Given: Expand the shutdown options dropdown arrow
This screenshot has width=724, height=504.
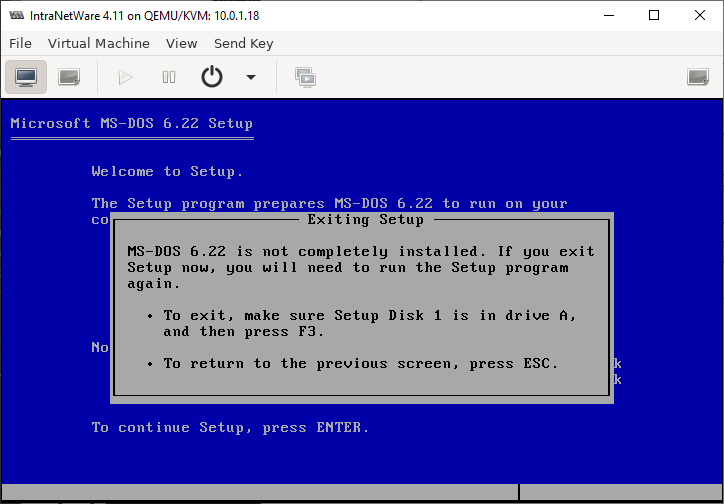Looking at the screenshot, I should click(251, 77).
